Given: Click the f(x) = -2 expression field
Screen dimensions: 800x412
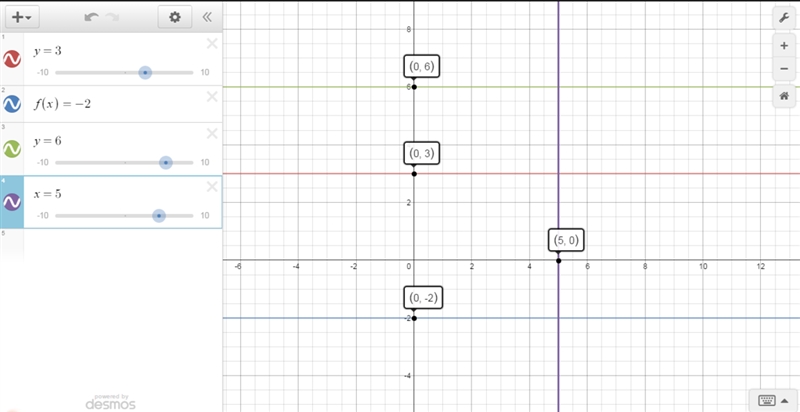Looking at the screenshot, I should coord(62,104).
